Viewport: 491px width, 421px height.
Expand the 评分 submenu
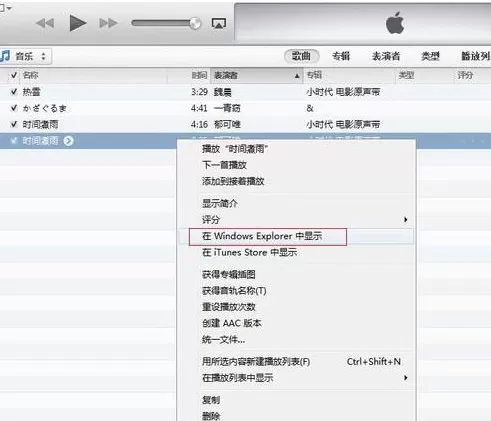[x=297, y=220]
